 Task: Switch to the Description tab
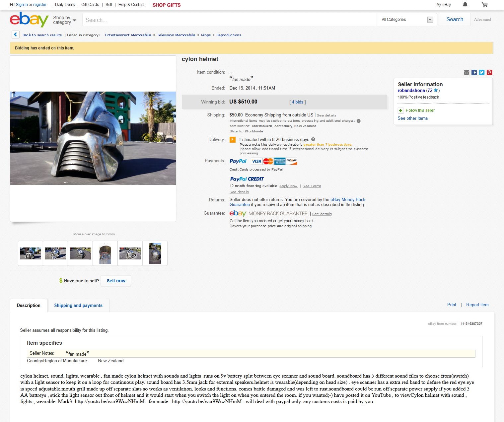(x=29, y=305)
